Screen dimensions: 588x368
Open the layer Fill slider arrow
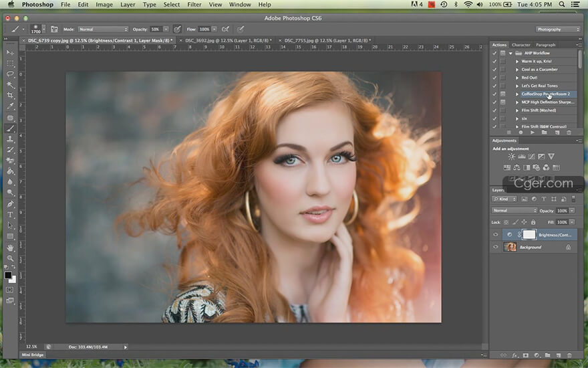click(x=572, y=222)
